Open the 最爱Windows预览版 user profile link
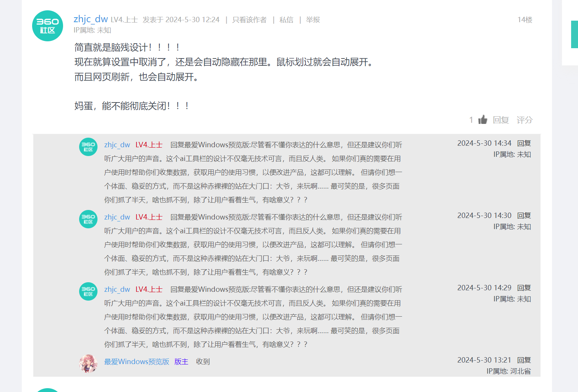 [x=136, y=362]
